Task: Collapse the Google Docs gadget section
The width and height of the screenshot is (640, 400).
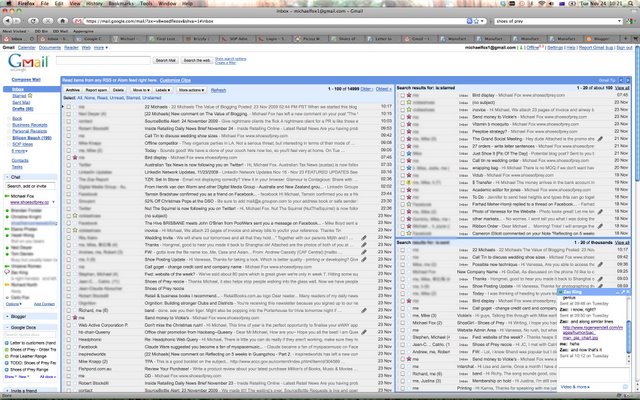Action: click(x=7, y=327)
